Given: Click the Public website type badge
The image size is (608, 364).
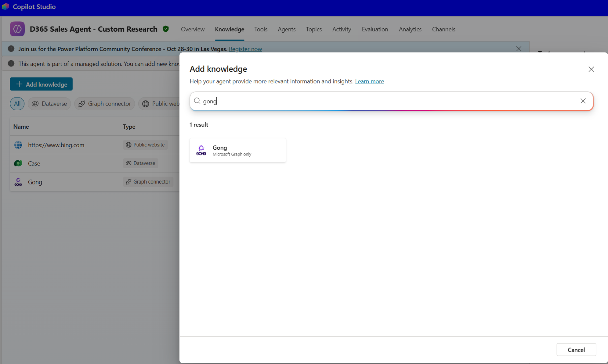Looking at the screenshot, I should tap(145, 145).
